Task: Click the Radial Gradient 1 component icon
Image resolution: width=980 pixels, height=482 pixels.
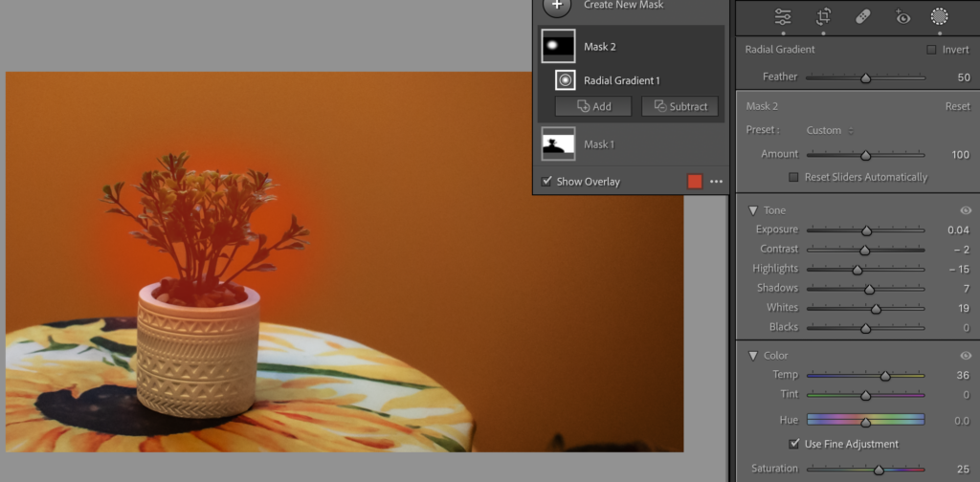Action: point(566,80)
